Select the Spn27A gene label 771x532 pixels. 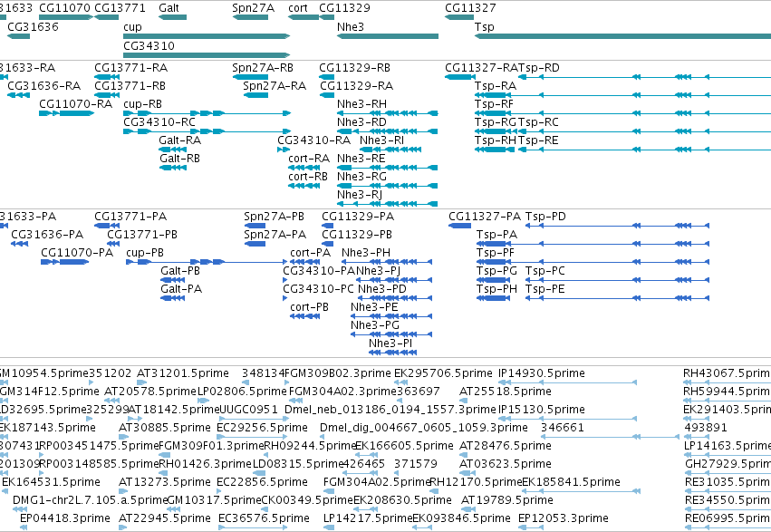[254, 8]
